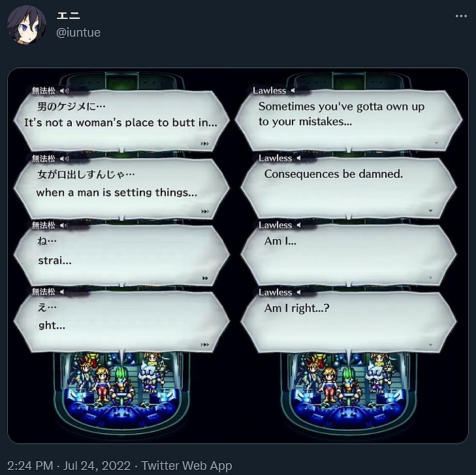
Task: Open the tweet's three-dot more options menu
Action: (461, 16)
